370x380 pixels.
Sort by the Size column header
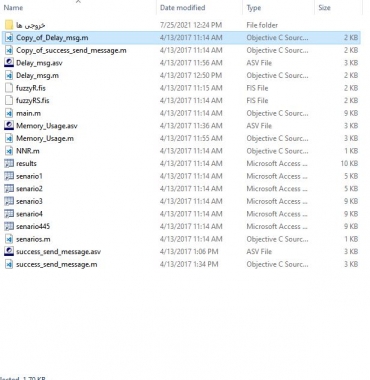click(324, 8)
